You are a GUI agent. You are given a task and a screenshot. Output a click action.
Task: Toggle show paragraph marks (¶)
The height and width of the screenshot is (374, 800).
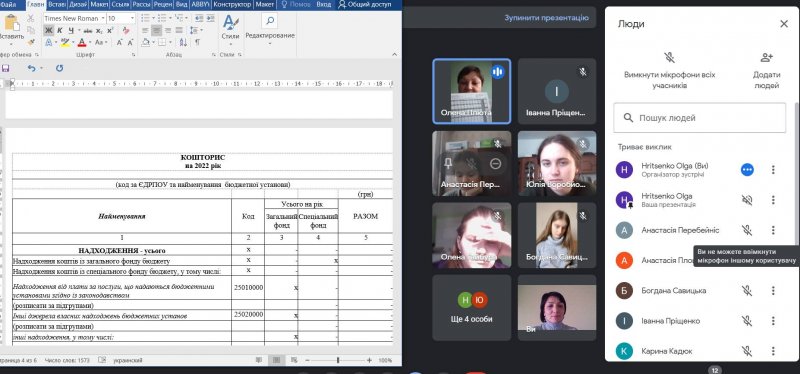pos(197,42)
